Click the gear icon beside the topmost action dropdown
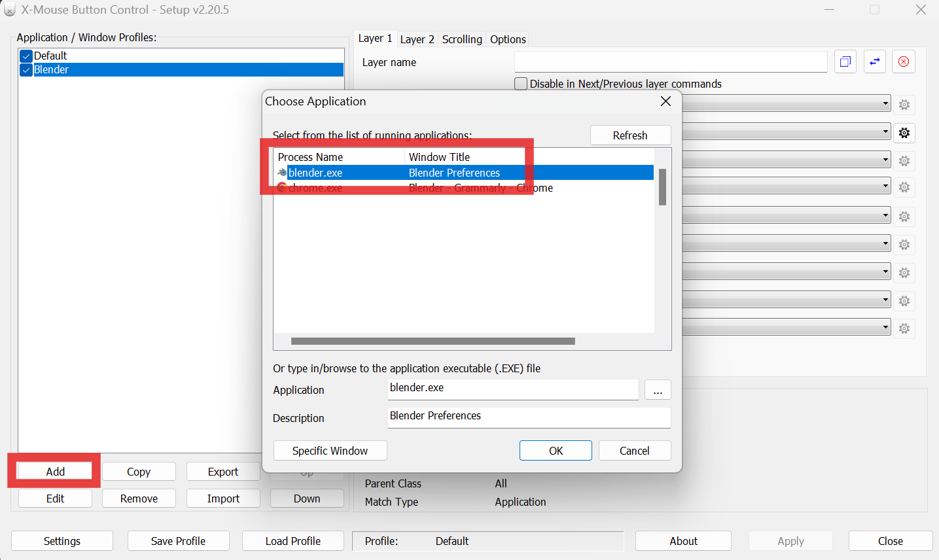This screenshot has width=939, height=560. pyautogui.click(x=904, y=104)
